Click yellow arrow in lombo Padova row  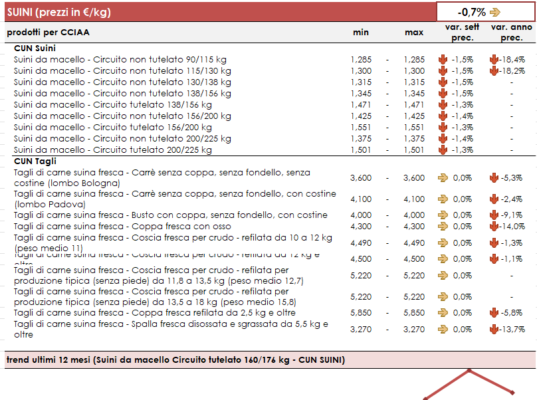click(443, 199)
